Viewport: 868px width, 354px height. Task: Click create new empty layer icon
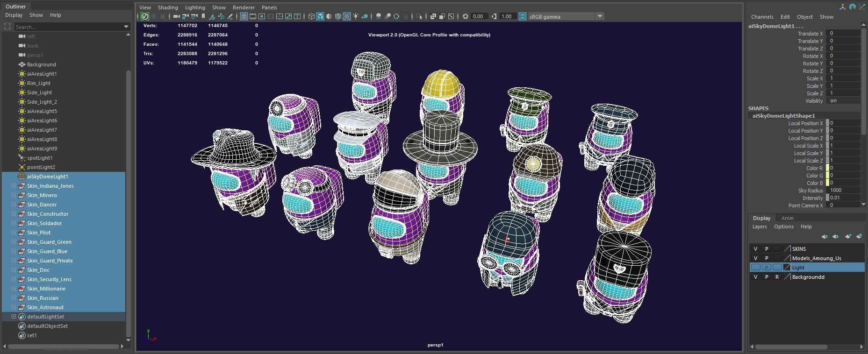pyautogui.click(x=848, y=236)
